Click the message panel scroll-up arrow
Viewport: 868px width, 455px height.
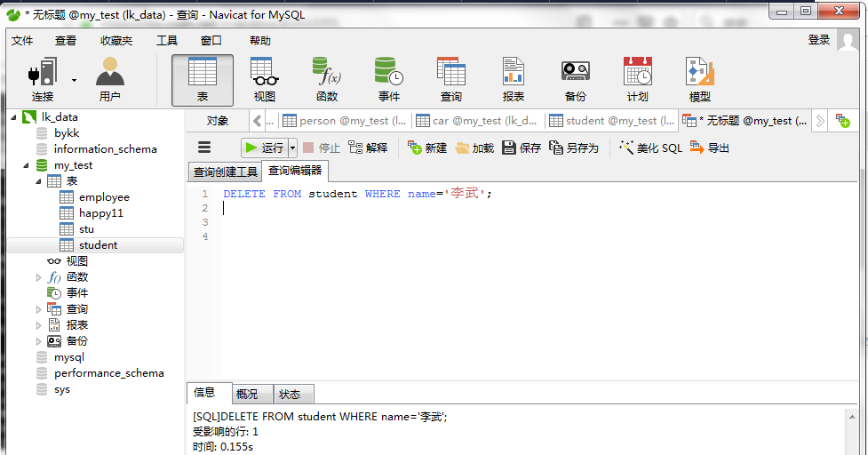[852, 417]
